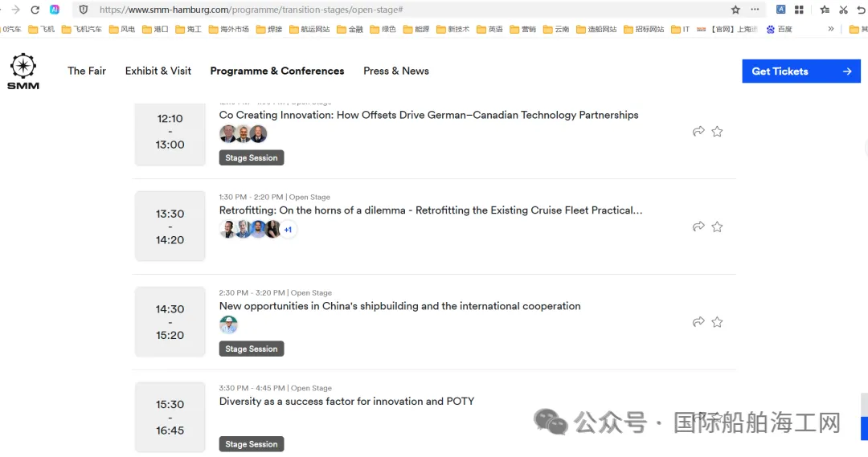Click the URL address field
Image resolution: width=868 pixels, height=457 pixels.
[x=410, y=10]
